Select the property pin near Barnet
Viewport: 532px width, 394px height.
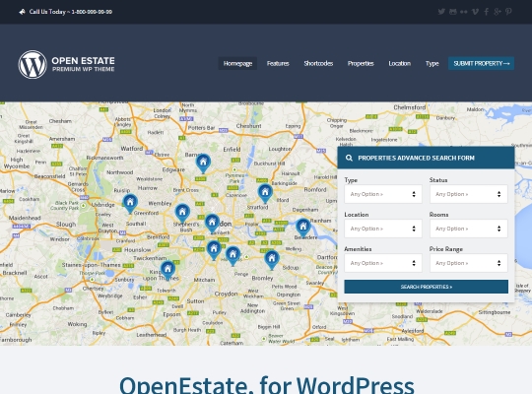coord(203,164)
